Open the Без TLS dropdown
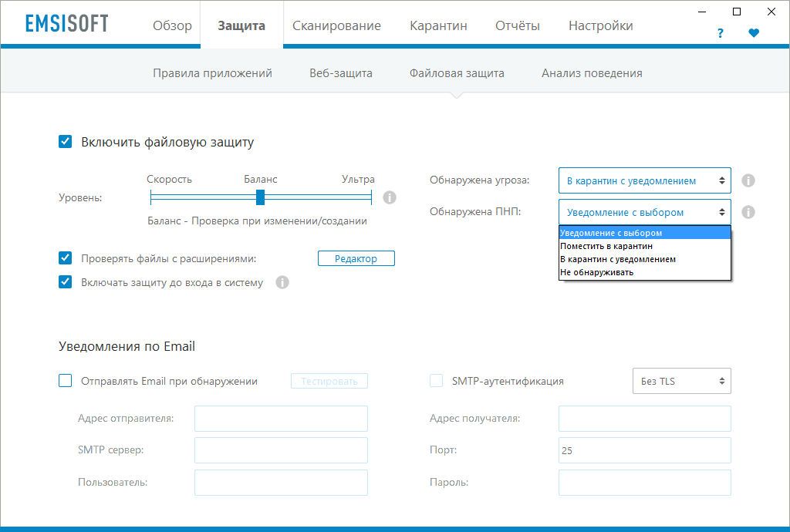Viewport: 790px width, 532px height. coord(681,380)
